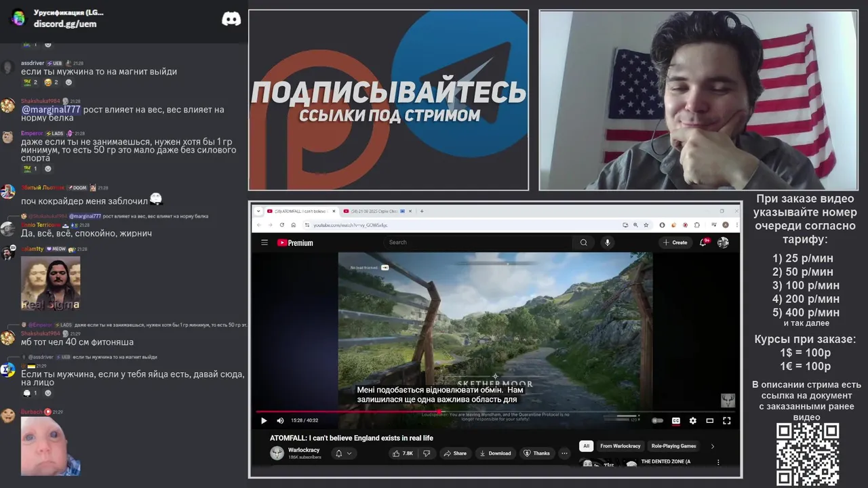Screen dimensions: 868x488
Task: Click the channel watermark in the video corner
Action: pyautogui.click(x=727, y=401)
